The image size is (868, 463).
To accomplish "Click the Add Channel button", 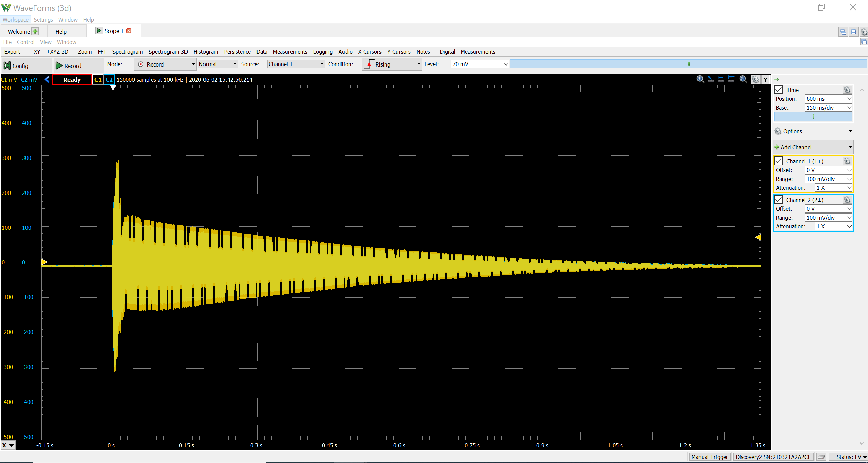I will [813, 147].
